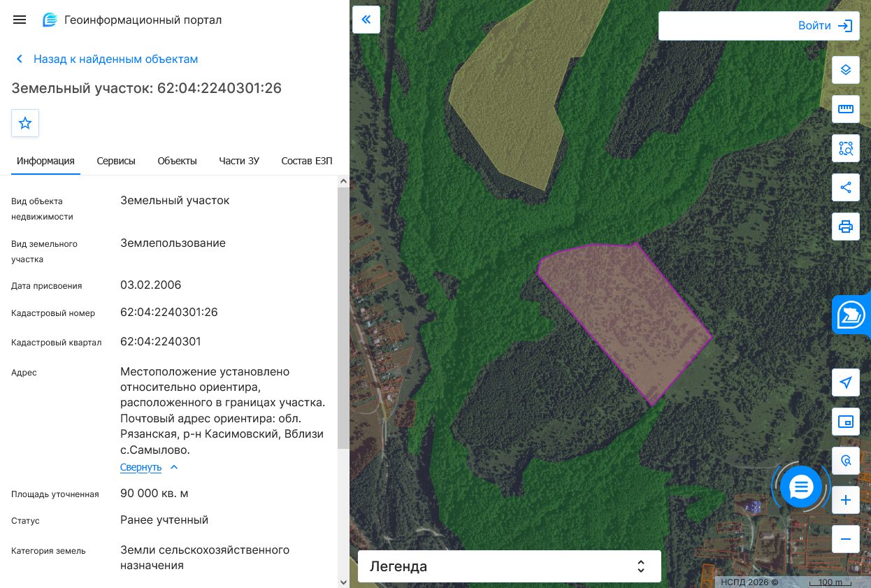The height and width of the screenshot is (588, 871).
Task: Expand the Легенда panel
Action: [x=510, y=566]
